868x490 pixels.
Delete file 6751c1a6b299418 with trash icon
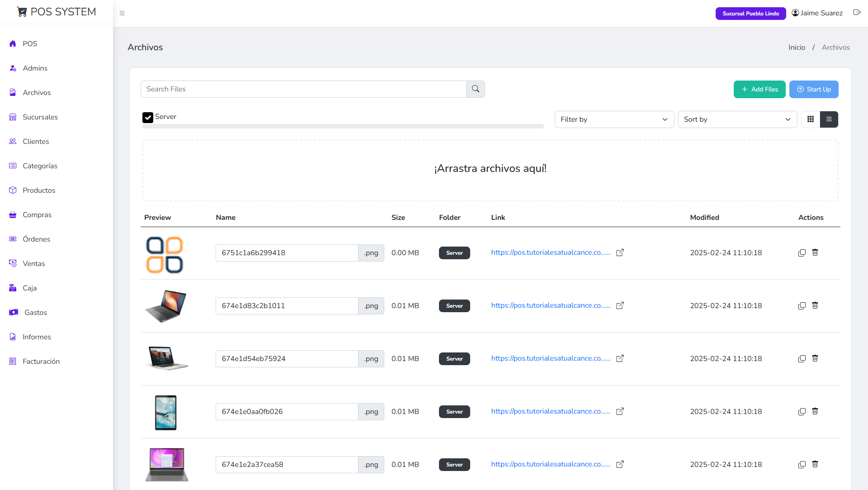coord(815,252)
